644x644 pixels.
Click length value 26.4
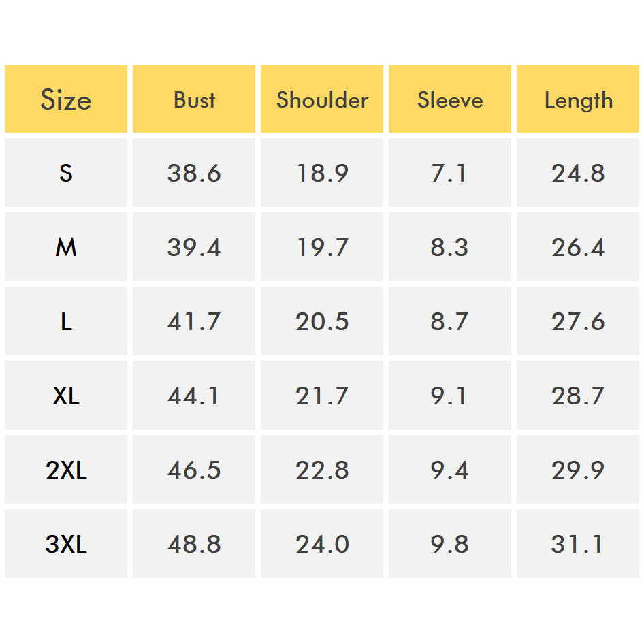[x=578, y=247]
